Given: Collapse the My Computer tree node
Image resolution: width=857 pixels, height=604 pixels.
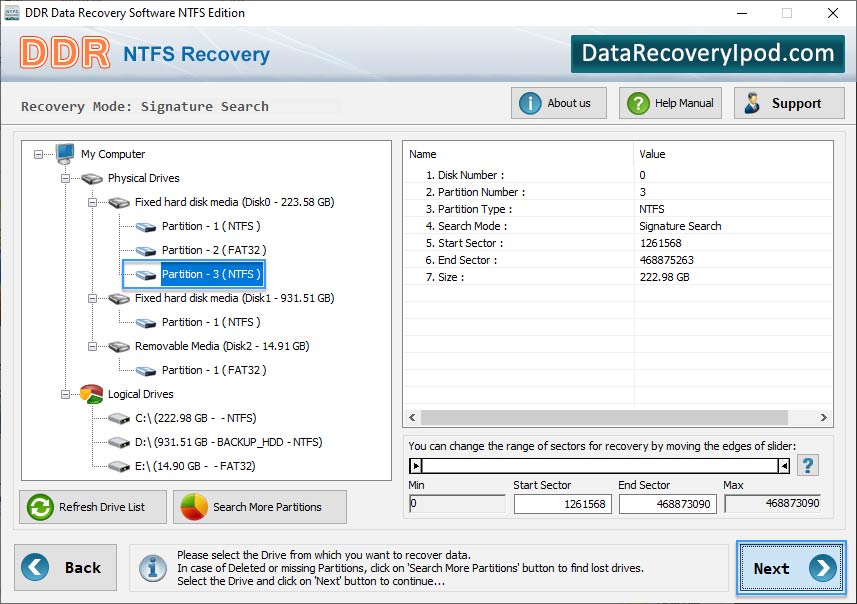Looking at the screenshot, I should (x=38, y=155).
